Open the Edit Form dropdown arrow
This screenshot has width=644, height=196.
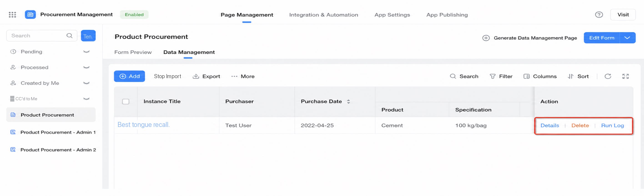627,38
